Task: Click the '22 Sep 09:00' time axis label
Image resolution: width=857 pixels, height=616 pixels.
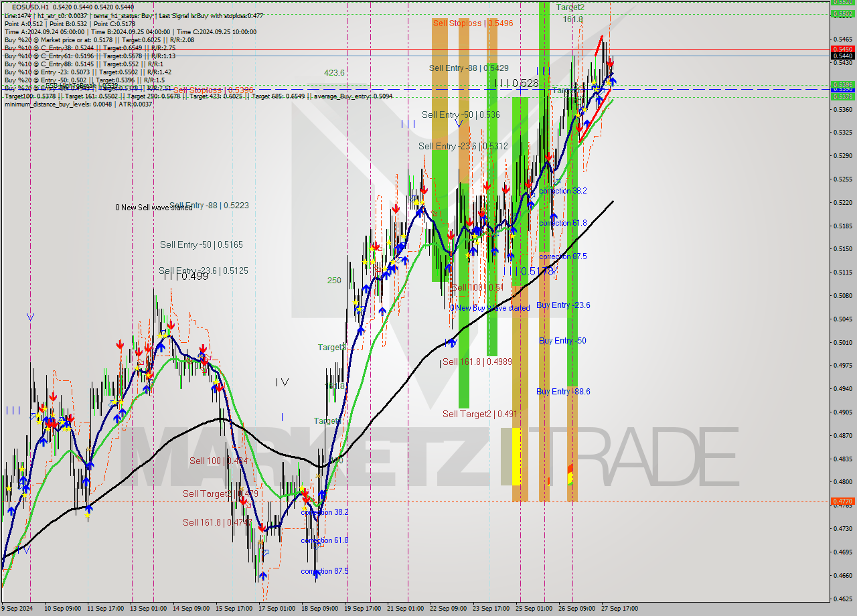Action: tap(448, 609)
